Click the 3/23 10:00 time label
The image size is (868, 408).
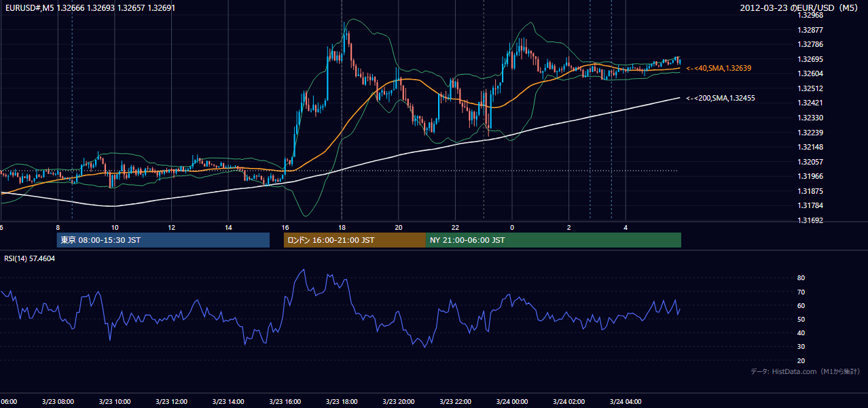click(114, 401)
